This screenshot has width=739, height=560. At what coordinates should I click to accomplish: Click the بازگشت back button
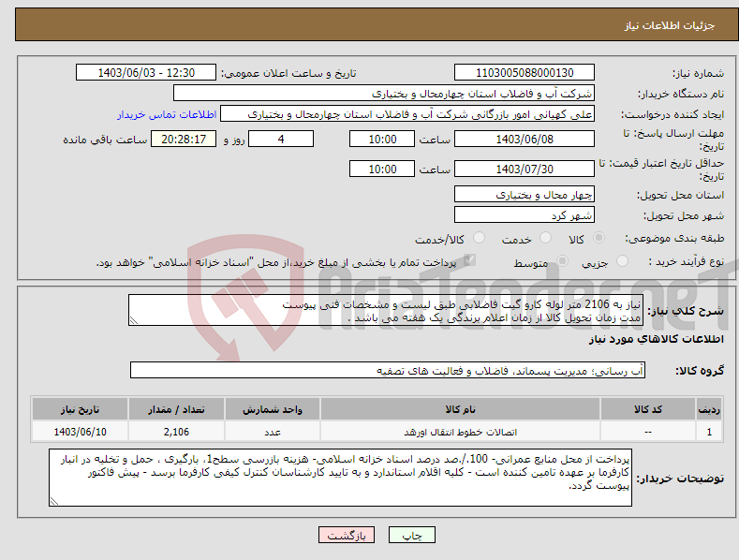[347, 535]
